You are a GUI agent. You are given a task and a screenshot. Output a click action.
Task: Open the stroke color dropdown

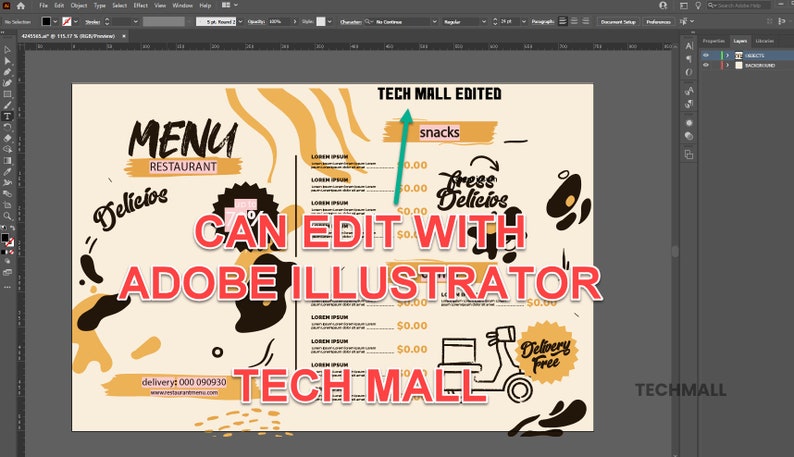pyautogui.click(x=75, y=22)
